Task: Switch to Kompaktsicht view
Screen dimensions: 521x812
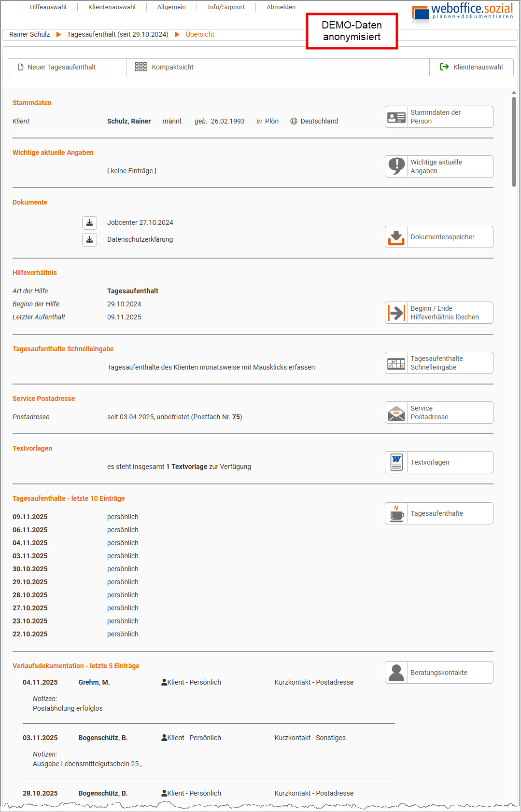Action: coord(165,68)
